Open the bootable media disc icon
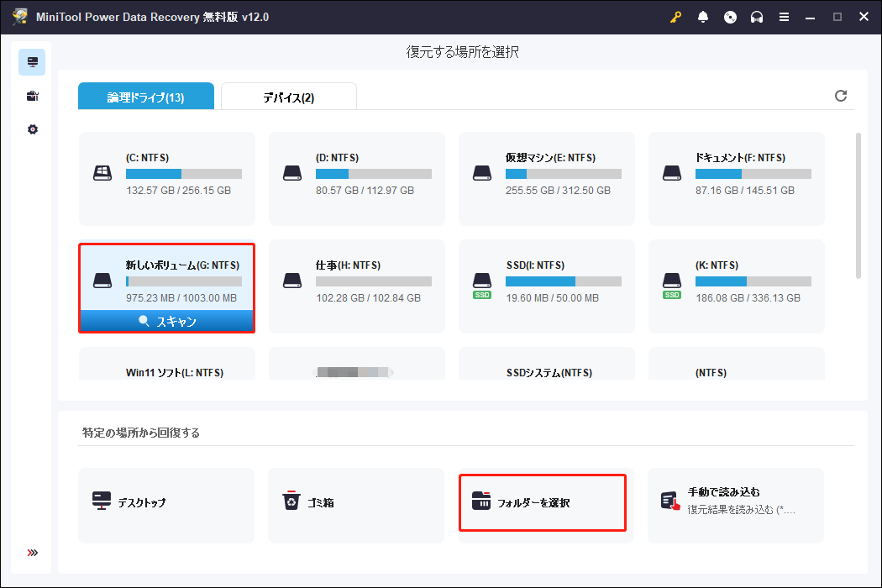 point(730,17)
